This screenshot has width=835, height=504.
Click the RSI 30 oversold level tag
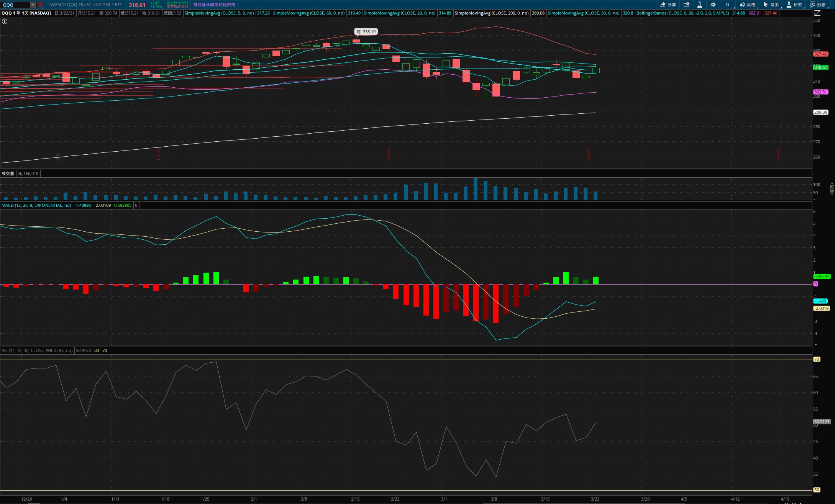click(817, 490)
